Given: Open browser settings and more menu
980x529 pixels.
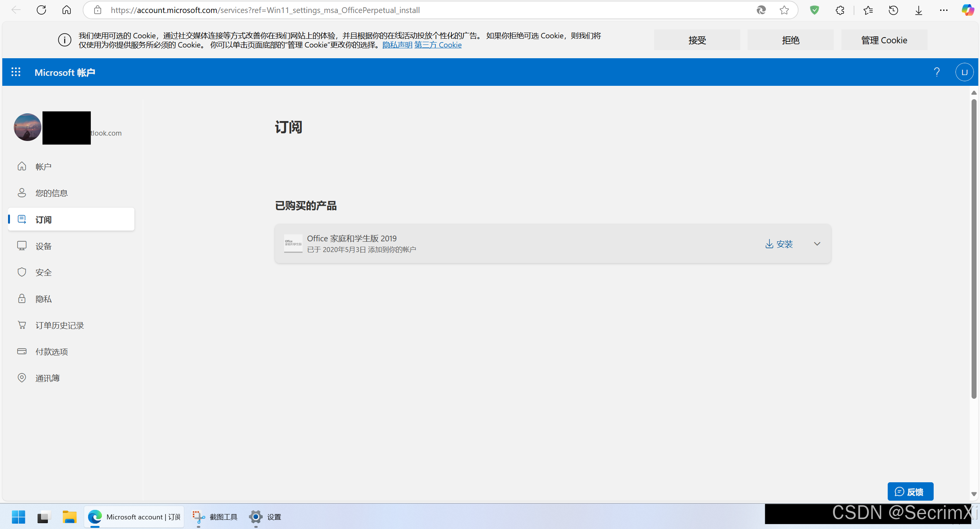Looking at the screenshot, I should pos(944,10).
